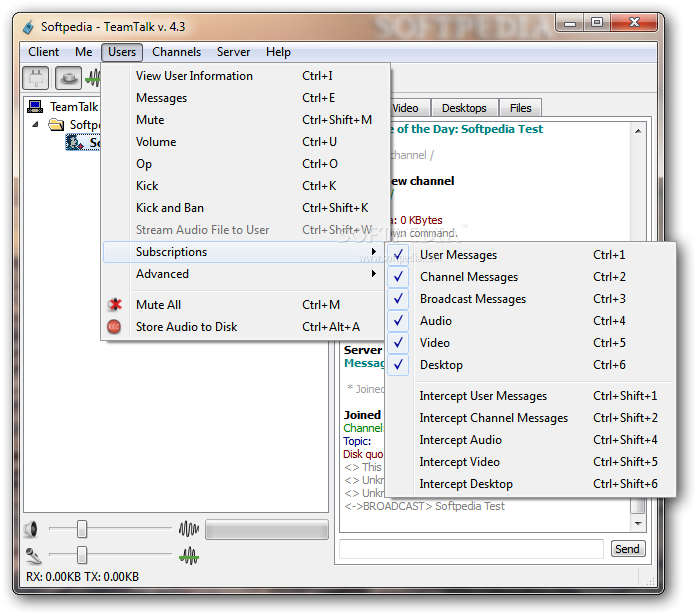Click the Softpedia channel folder icon
This screenshot has width=697, height=615.
[x=56, y=125]
